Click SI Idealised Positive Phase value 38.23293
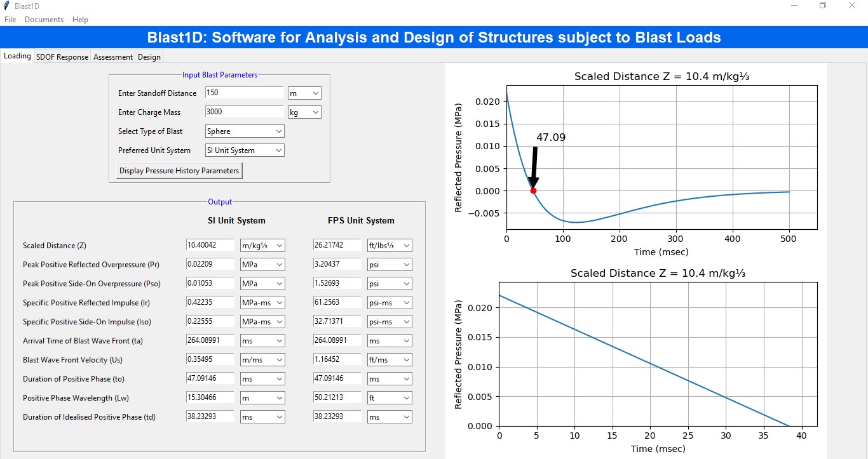 point(210,416)
